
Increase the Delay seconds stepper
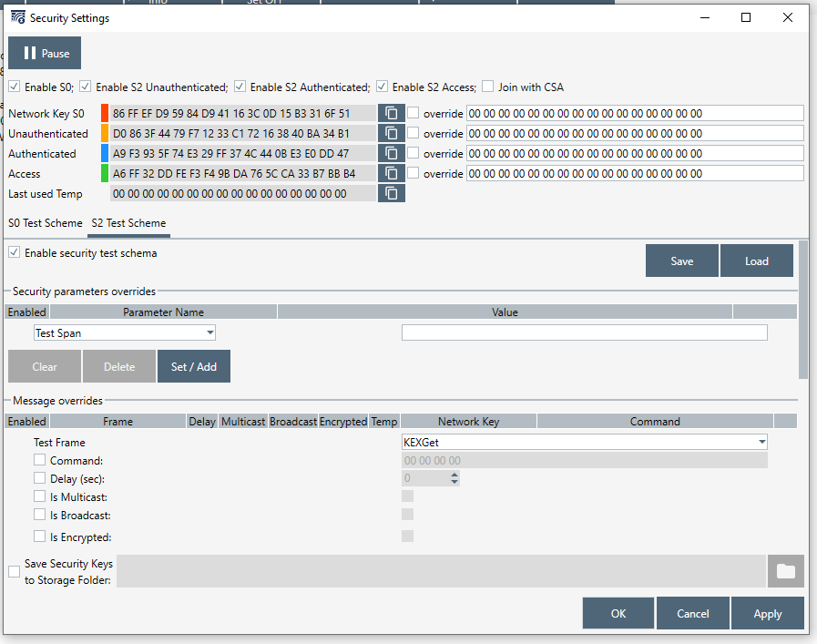pyautogui.click(x=454, y=474)
